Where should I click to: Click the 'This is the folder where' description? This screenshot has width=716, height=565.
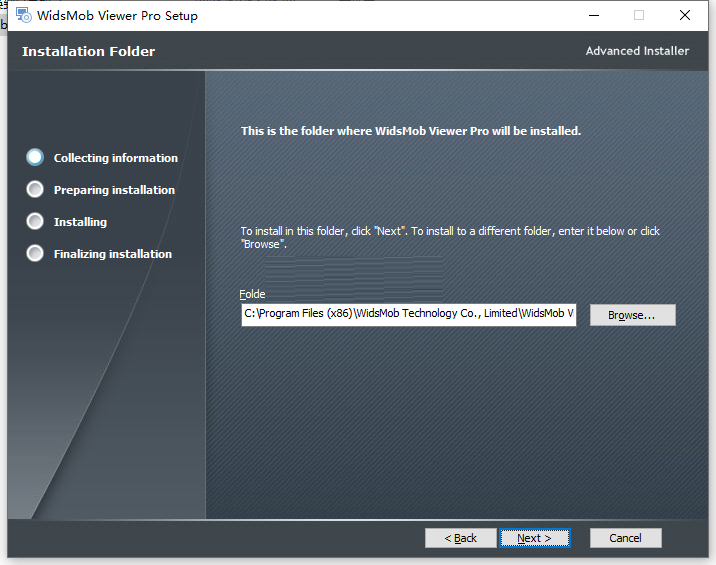411,131
